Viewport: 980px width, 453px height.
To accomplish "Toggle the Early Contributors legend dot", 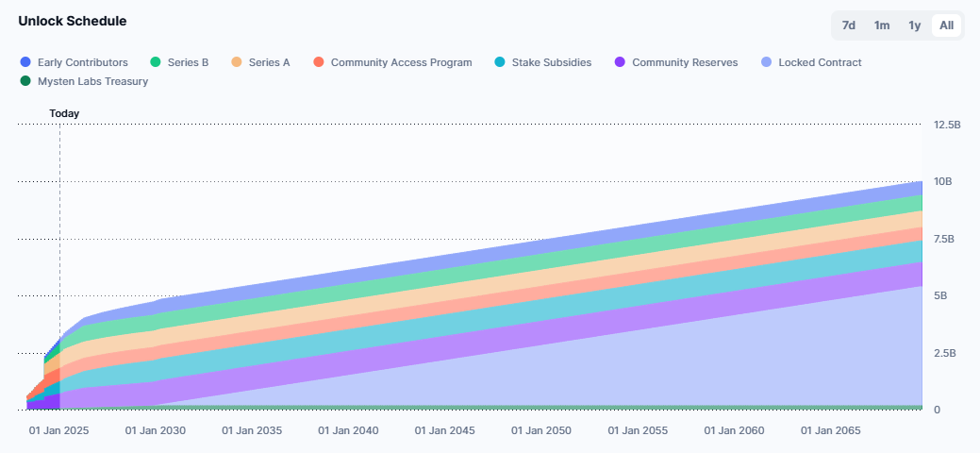I will click(x=25, y=62).
